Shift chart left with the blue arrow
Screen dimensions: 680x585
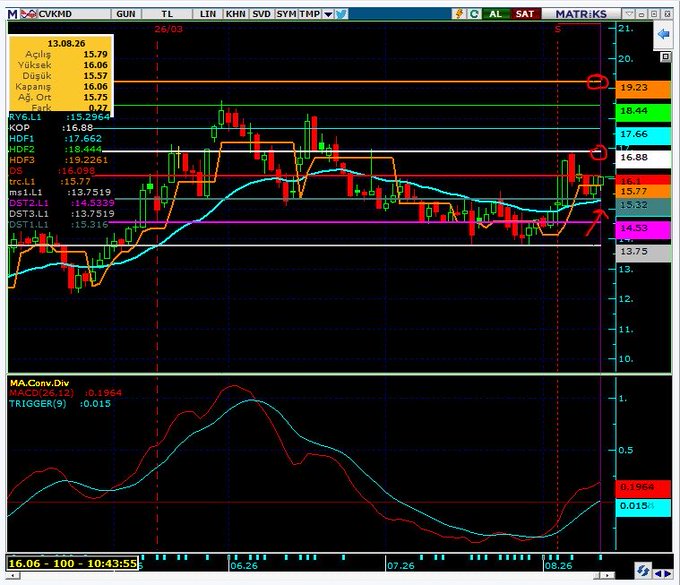coord(658,574)
